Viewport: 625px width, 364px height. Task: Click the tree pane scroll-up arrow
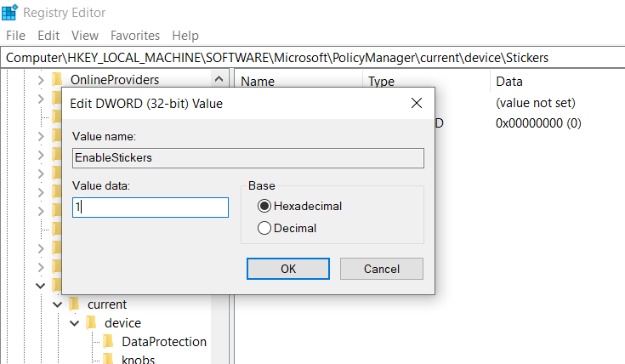(x=218, y=81)
